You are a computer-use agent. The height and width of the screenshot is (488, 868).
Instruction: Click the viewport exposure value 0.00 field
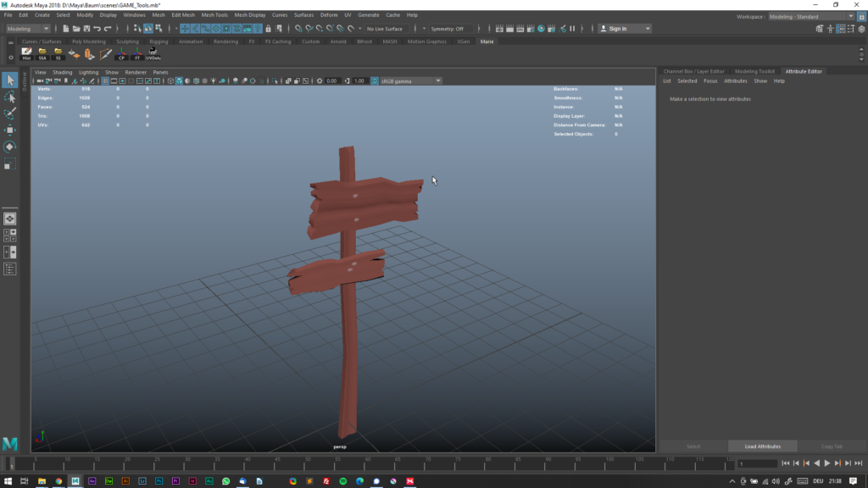(x=331, y=80)
